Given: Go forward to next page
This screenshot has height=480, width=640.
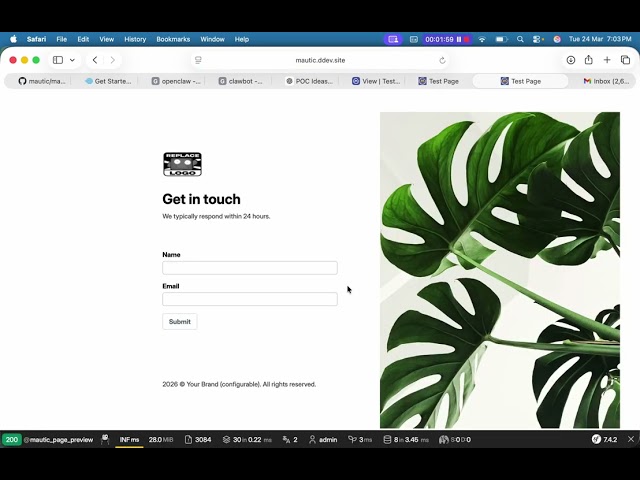Looking at the screenshot, I should coord(113,60).
